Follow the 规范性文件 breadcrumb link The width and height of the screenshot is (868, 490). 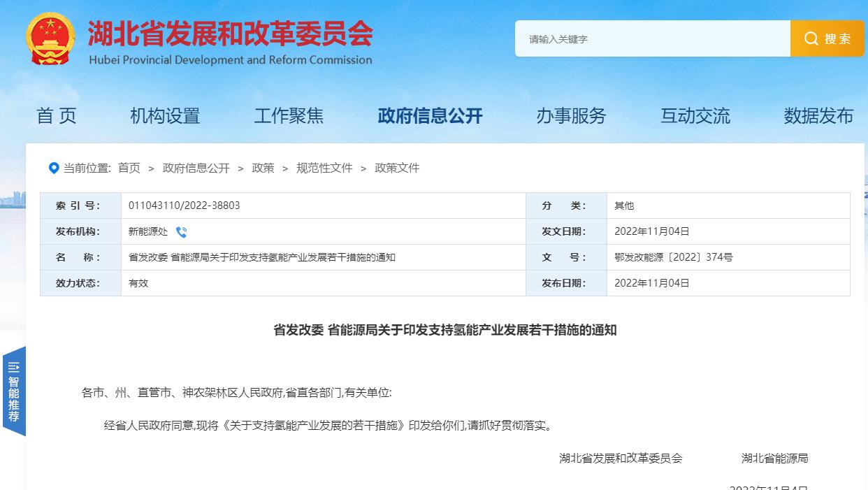[324, 167]
